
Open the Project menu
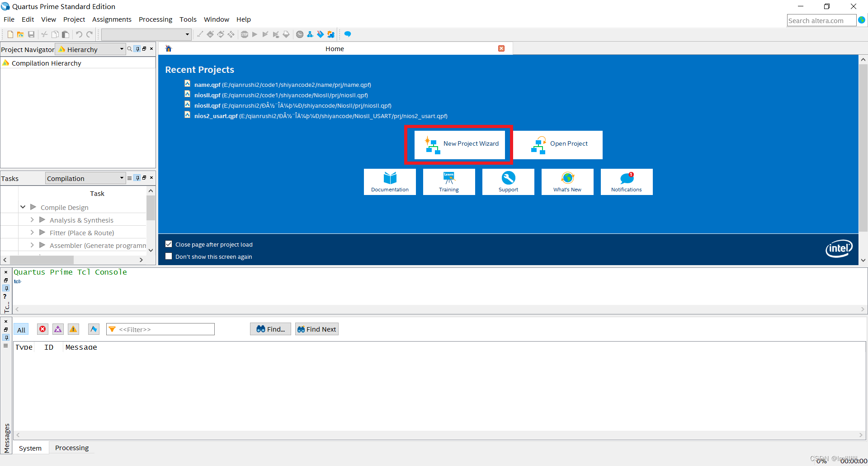pos(74,19)
